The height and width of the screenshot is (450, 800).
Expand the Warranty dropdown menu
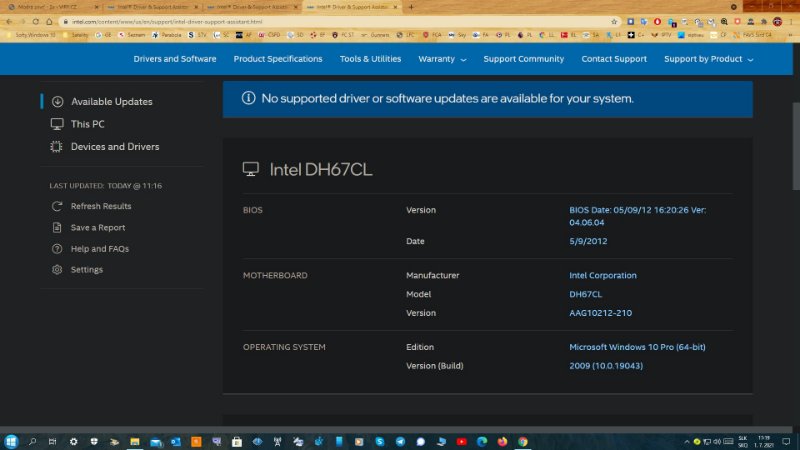[x=442, y=59]
